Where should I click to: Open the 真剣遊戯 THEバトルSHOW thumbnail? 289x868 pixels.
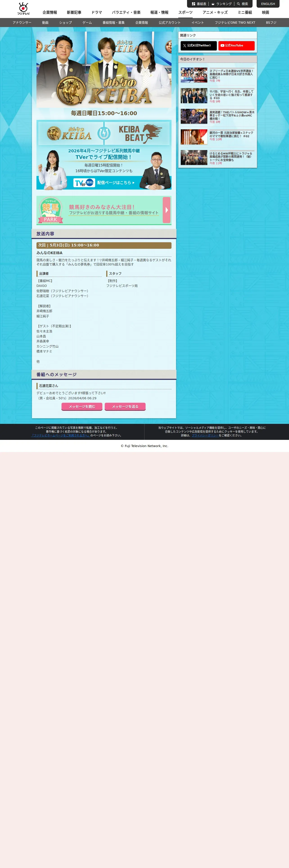tap(194, 116)
